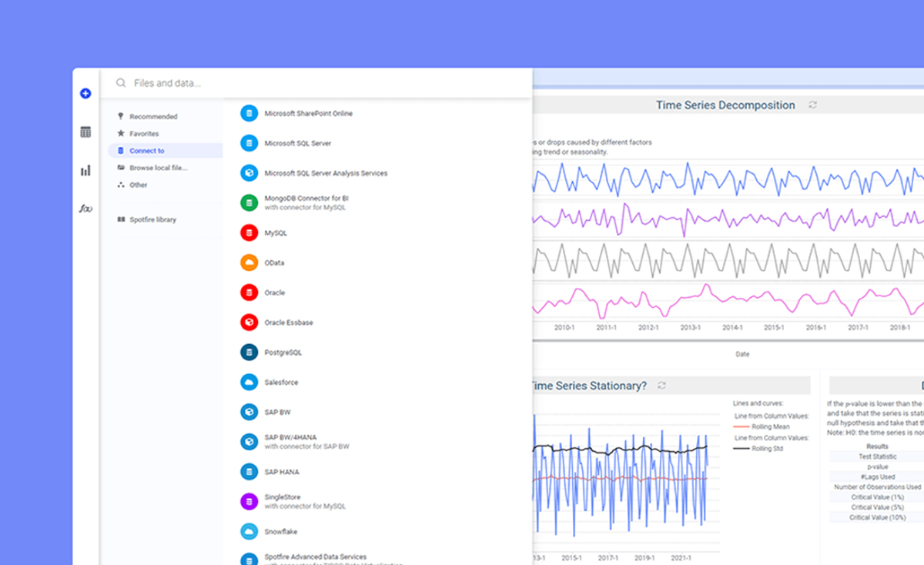Click Spotfire Advanced Data Services icon
Screen dimensions: 924x565
click(x=248, y=560)
